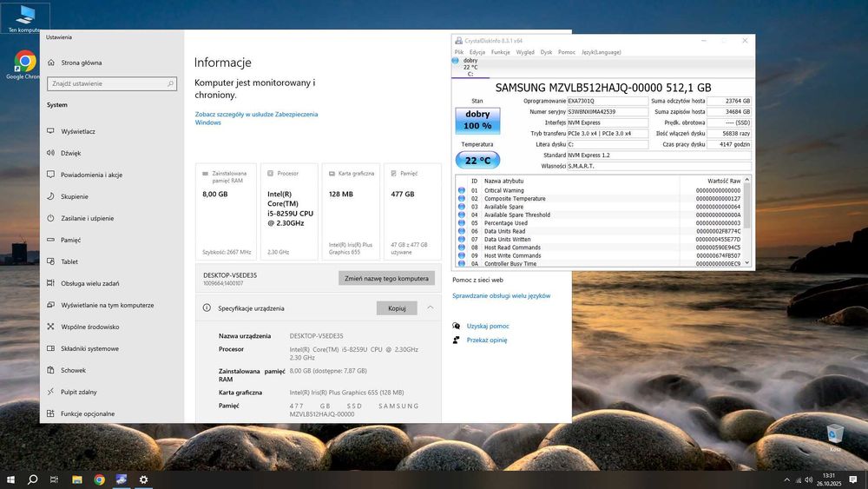Viewport: 868px width, 489px height.
Task: Select the C: disk tab in CrystalDiskInfo
Action: point(470,67)
